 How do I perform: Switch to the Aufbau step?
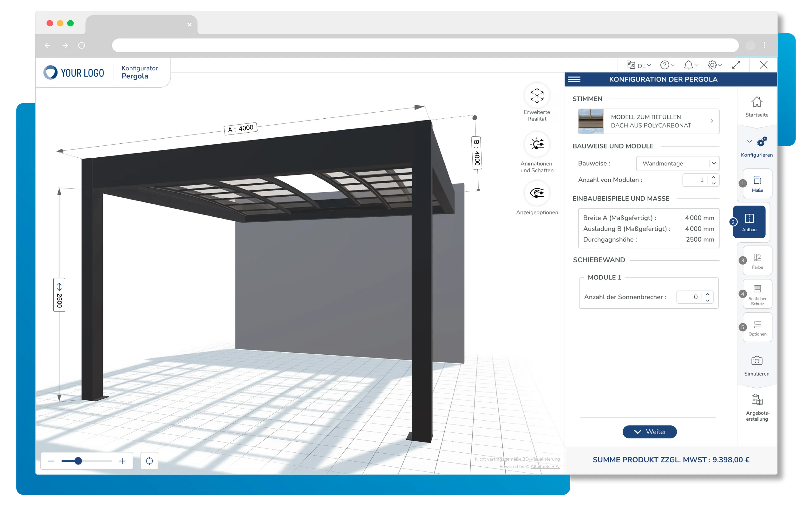[x=750, y=221]
